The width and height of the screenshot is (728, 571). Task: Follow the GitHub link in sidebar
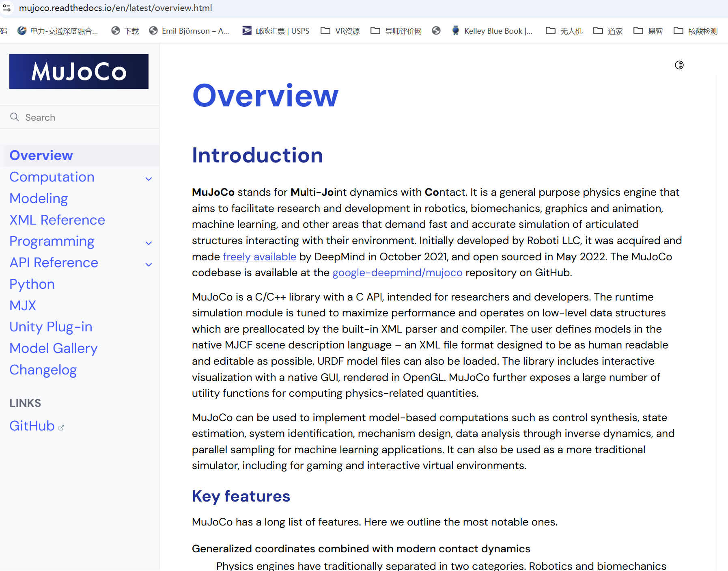point(32,426)
